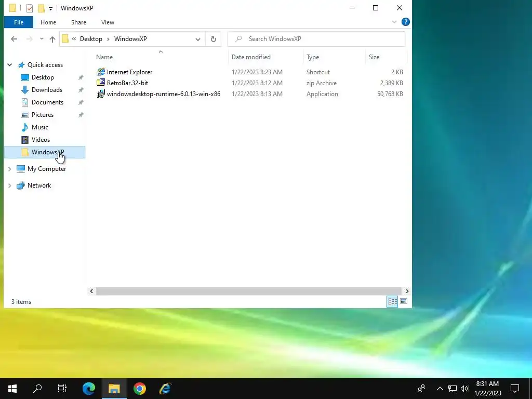Select the Internet Explorer shortcut icon
The height and width of the screenshot is (399, 532).
point(101,72)
